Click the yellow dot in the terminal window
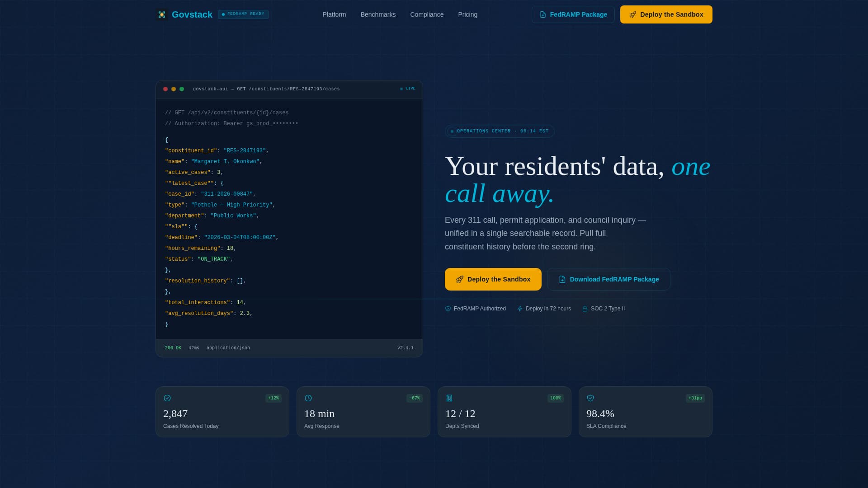Image resolution: width=868 pixels, height=488 pixels. click(x=174, y=89)
